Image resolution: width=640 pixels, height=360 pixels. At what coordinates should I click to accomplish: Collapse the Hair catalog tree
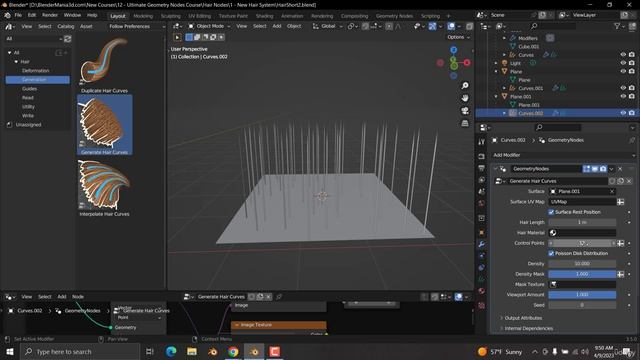(x=16, y=62)
